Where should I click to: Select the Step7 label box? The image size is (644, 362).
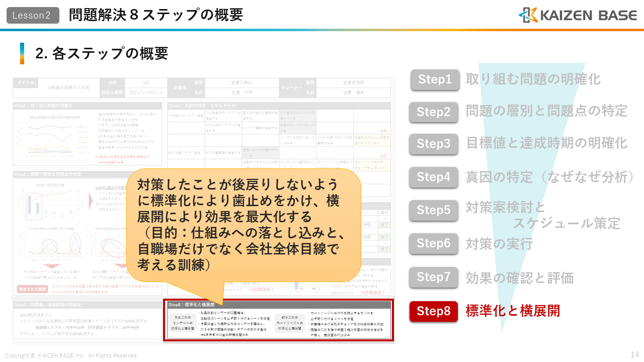(x=434, y=277)
